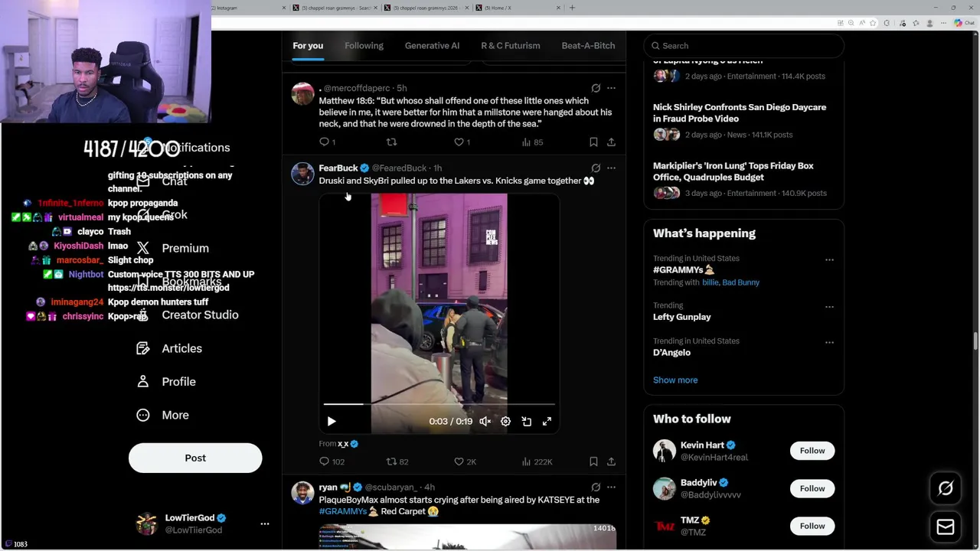Repost the mercoffdaperc Matthew 18:6 post
Image resolution: width=980 pixels, height=551 pixels.
click(x=391, y=142)
